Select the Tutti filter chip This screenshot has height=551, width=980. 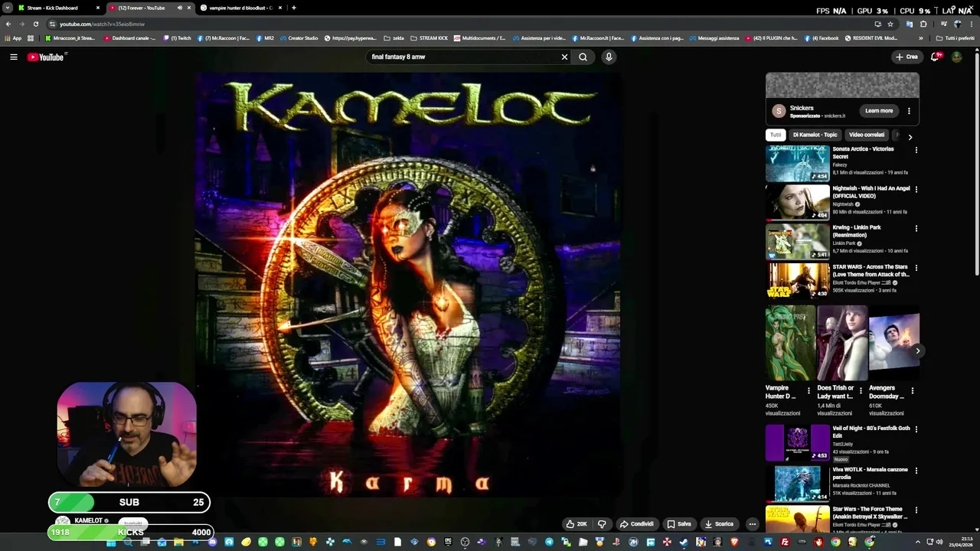776,135
